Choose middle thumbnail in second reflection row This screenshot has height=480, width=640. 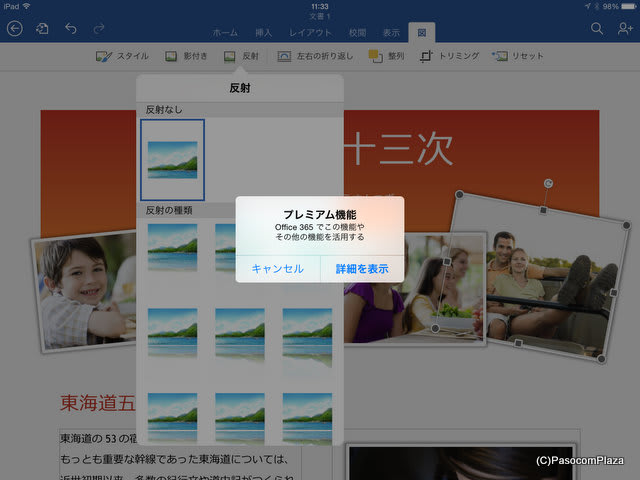click(x=240, y=335)
